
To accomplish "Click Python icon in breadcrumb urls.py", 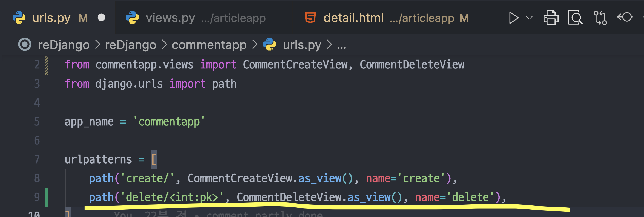I will click(x=270, y=44).
